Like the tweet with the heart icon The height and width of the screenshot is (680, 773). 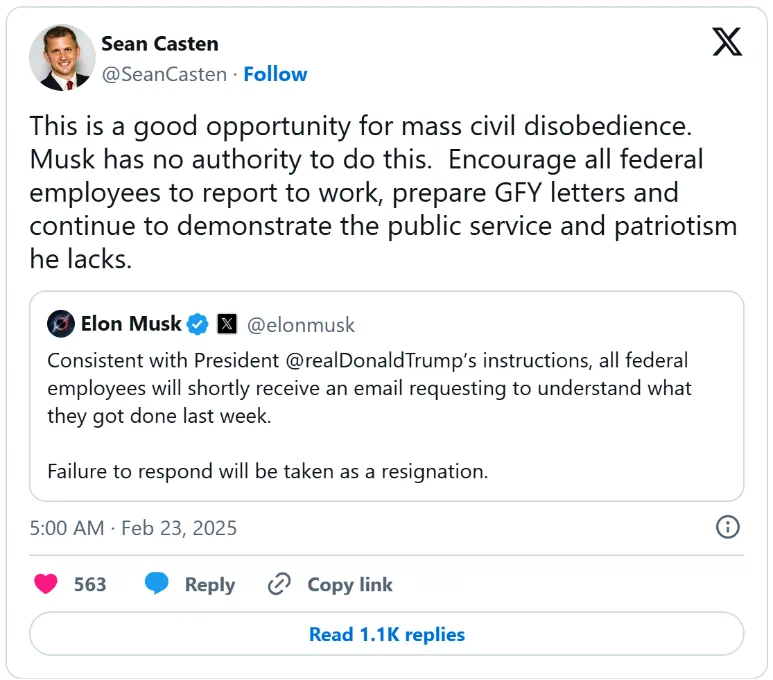coord(46,584)
